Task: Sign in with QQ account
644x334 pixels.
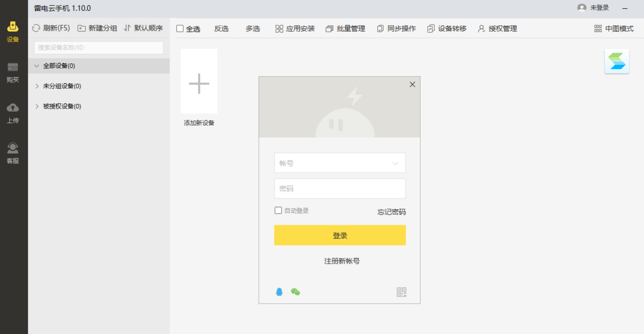Action: click(279, 291)
